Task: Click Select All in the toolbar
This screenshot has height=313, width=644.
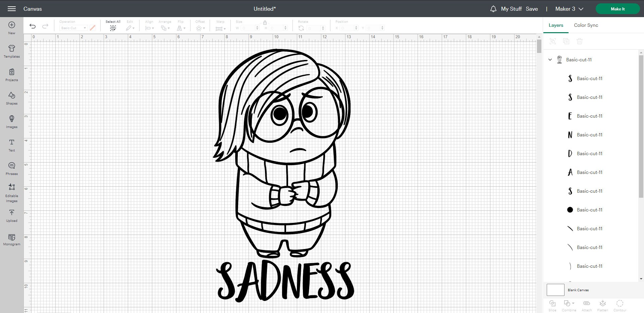Action: tap(113, 25)
